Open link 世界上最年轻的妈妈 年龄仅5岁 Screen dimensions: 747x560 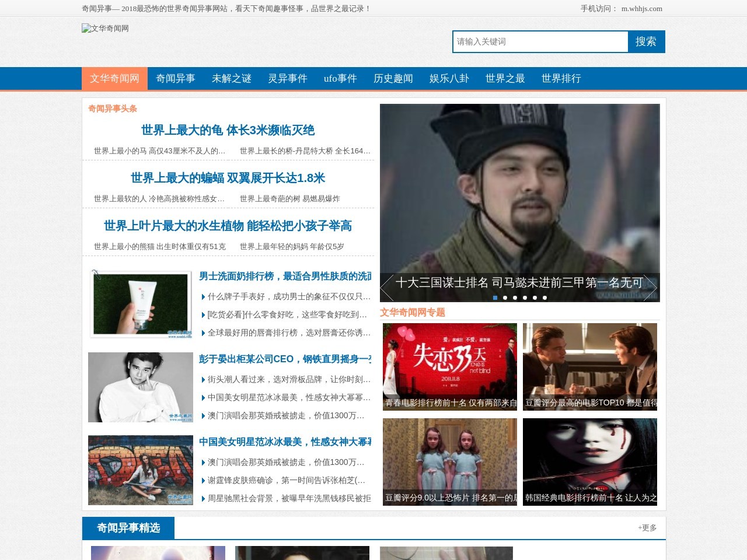(x=292, y=246)
